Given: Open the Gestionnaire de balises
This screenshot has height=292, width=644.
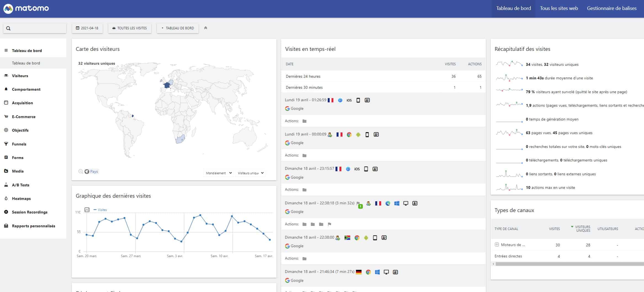Looking at the screenshot, I should 612,8.
